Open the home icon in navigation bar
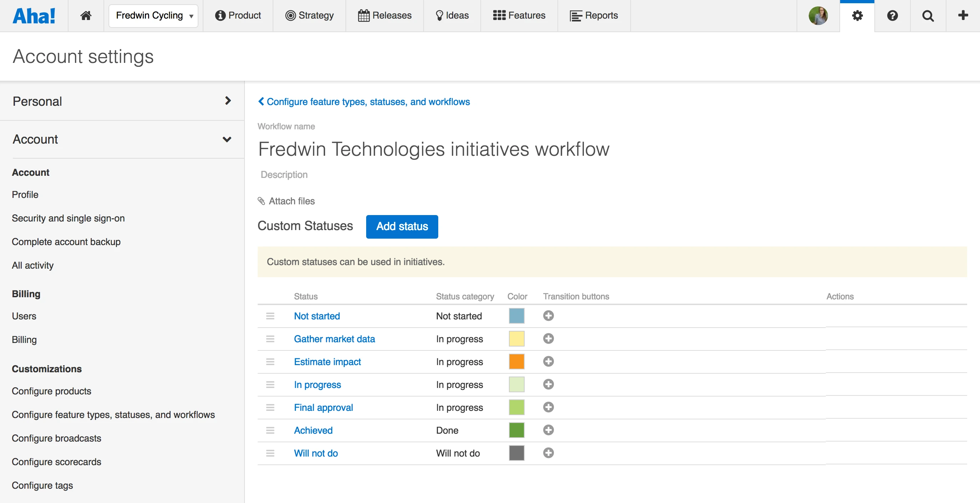This screenshot has width=980, height=503. [86, 16]
